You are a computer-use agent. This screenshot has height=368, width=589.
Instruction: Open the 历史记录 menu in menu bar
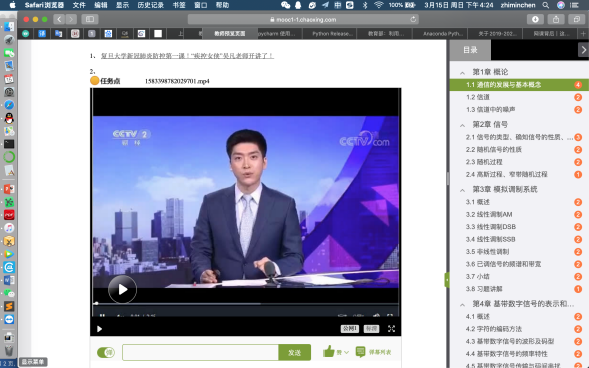[x=150, y=5]
